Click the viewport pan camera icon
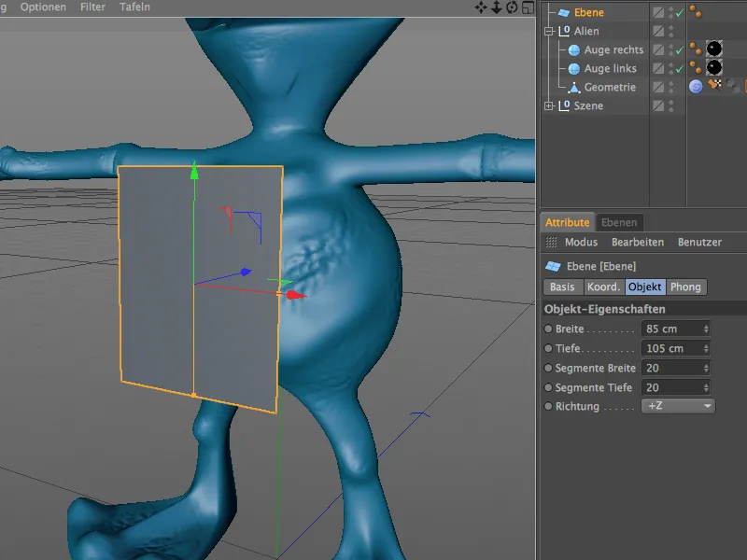 481,7
